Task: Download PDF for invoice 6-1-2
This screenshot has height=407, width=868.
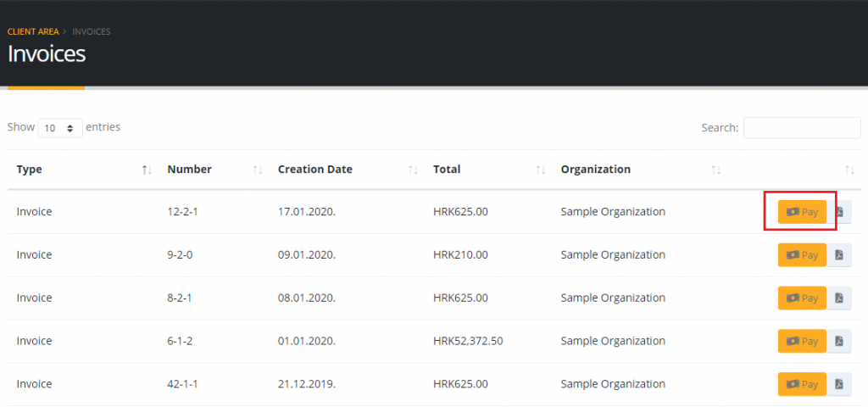Action: pos(839,341)
